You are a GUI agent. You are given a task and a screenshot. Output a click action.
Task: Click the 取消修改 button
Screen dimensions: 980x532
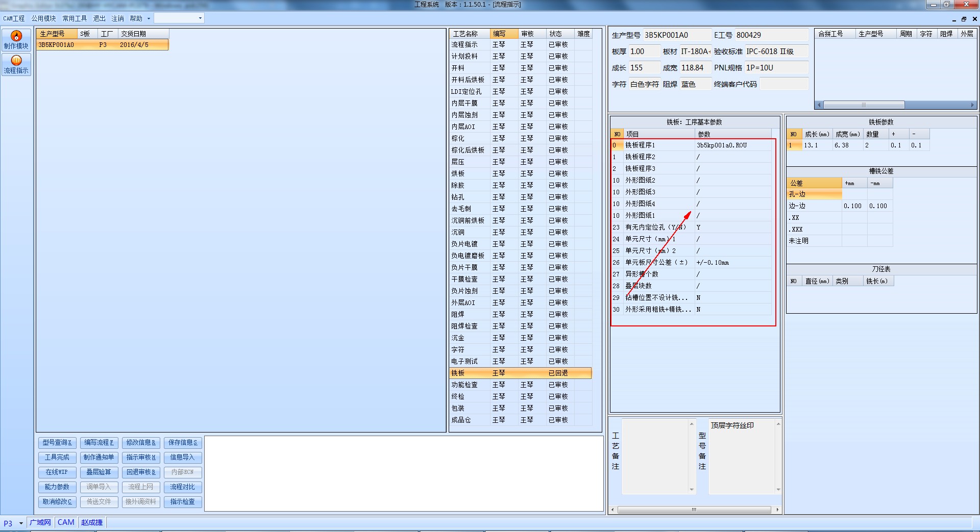(x=57, y=502)
